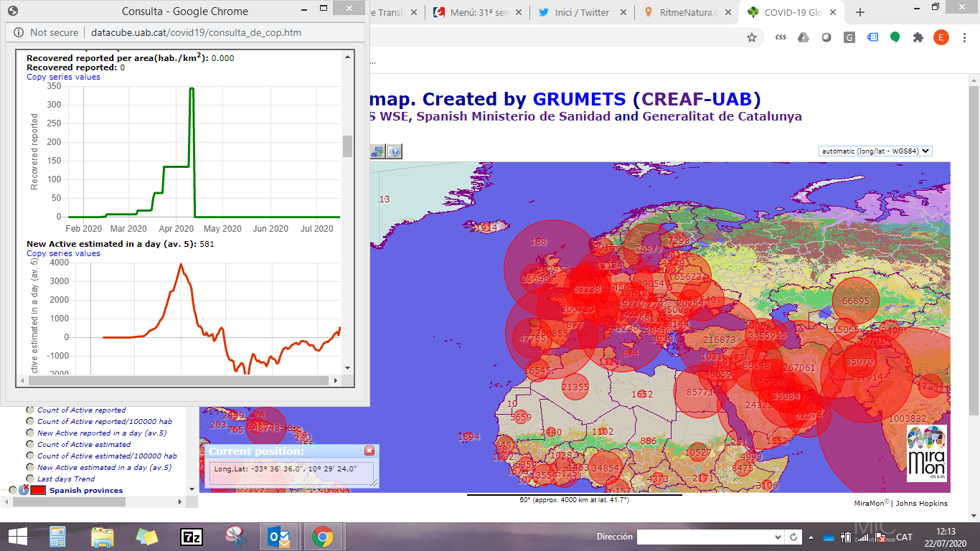Select the Last days Trend option
The width and height of the screenshot is (980, 551).
(x=30, y=479)
